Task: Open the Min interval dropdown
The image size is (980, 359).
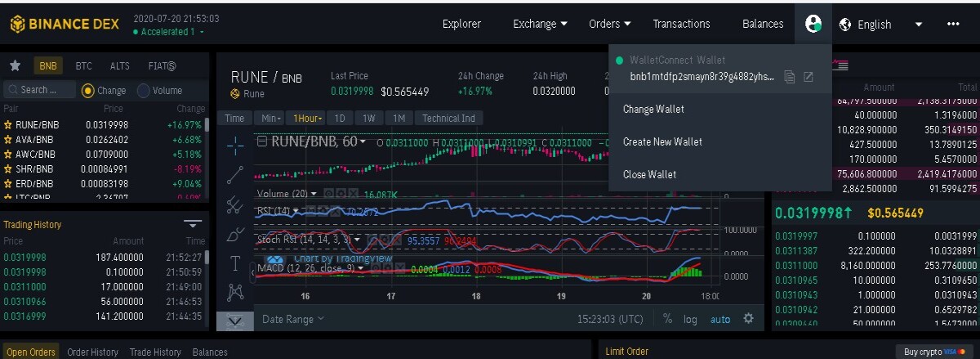Action: (273, 118)
